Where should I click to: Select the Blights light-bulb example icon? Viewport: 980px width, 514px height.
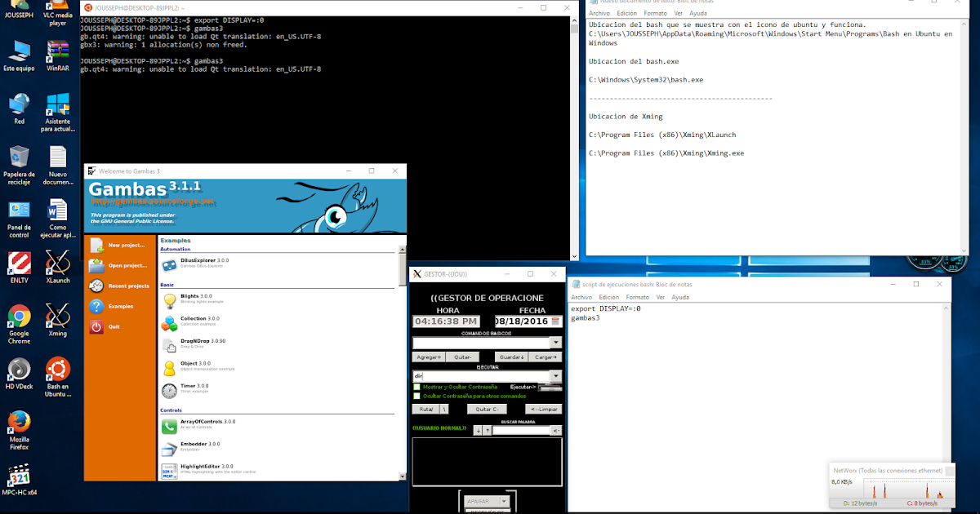[x=170, y=300]
